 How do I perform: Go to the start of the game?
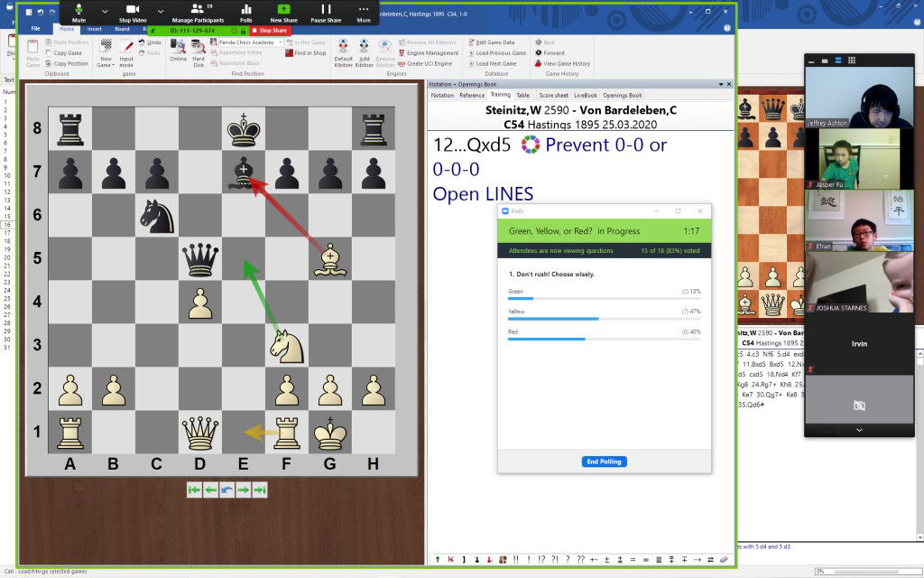coord(194,489)
